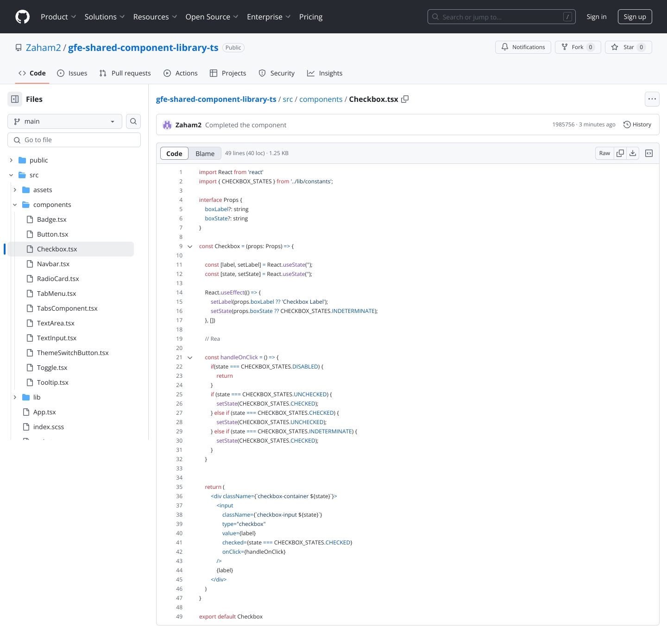Screen dimensions: 667x644
Task: Click the Sign in link
Action: [597, 17]
